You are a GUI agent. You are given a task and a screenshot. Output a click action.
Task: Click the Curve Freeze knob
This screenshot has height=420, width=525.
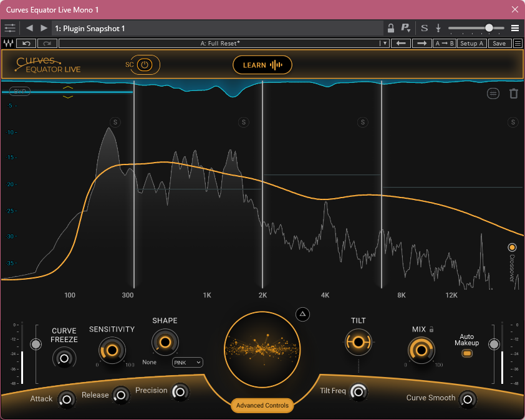click(64, 358)
